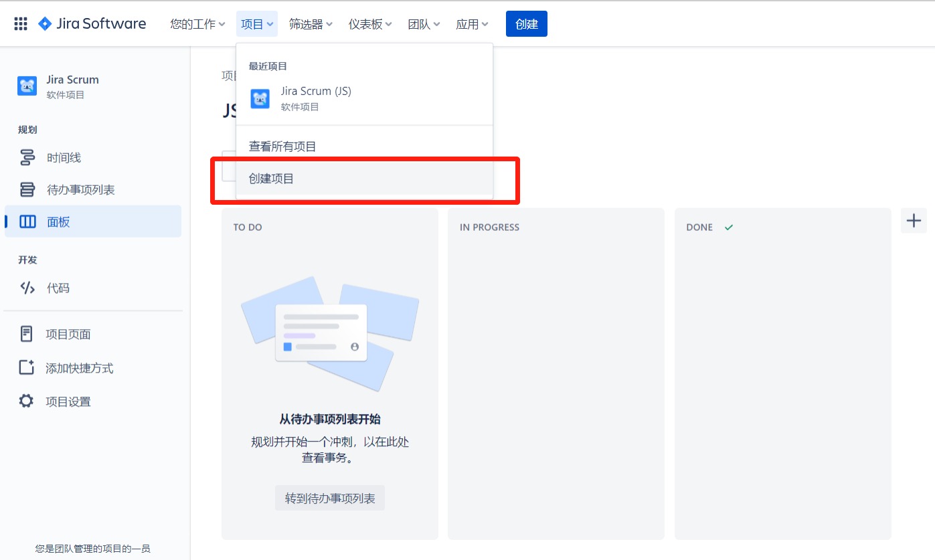Click the blue 创建 button

pos(526,23)
